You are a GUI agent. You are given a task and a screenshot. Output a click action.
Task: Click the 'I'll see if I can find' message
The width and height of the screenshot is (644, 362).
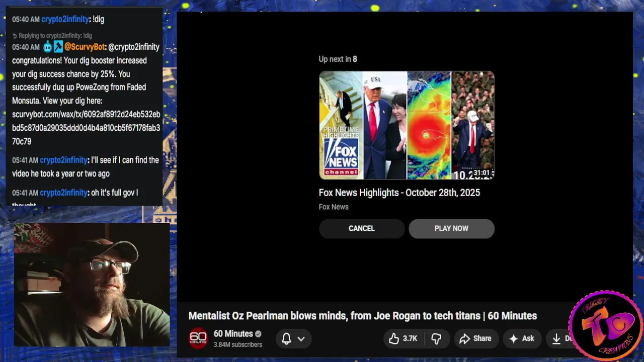(86, 167)
